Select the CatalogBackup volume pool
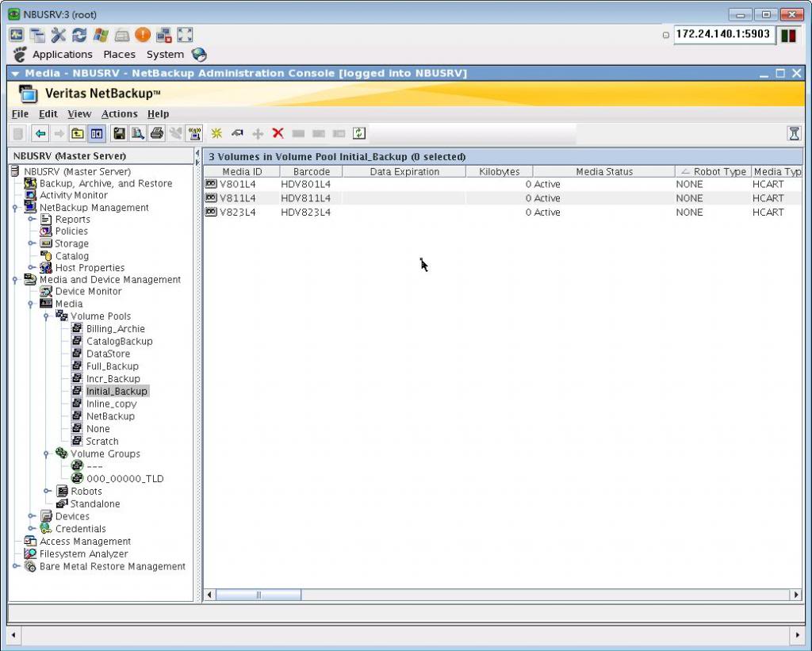Viewport: 812px width, 651px height. tap(120, 341)
